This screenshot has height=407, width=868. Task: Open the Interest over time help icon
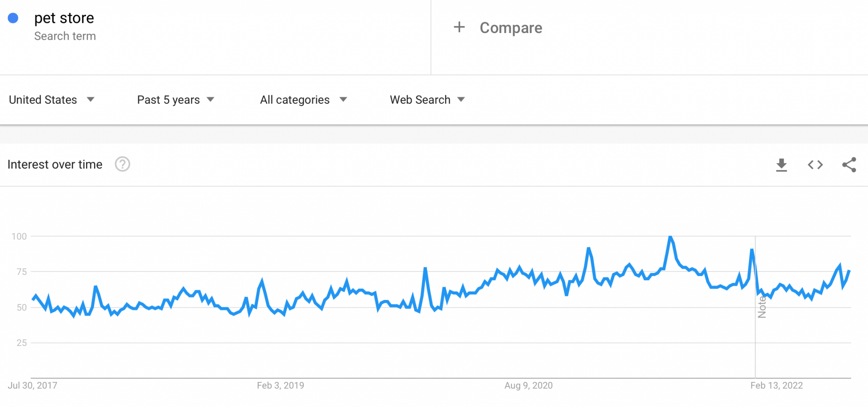click(x=122, y=164)
